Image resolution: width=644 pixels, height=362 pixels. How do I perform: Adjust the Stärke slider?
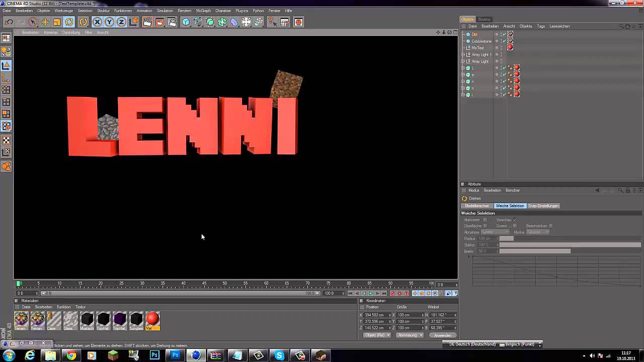point(570,245)
